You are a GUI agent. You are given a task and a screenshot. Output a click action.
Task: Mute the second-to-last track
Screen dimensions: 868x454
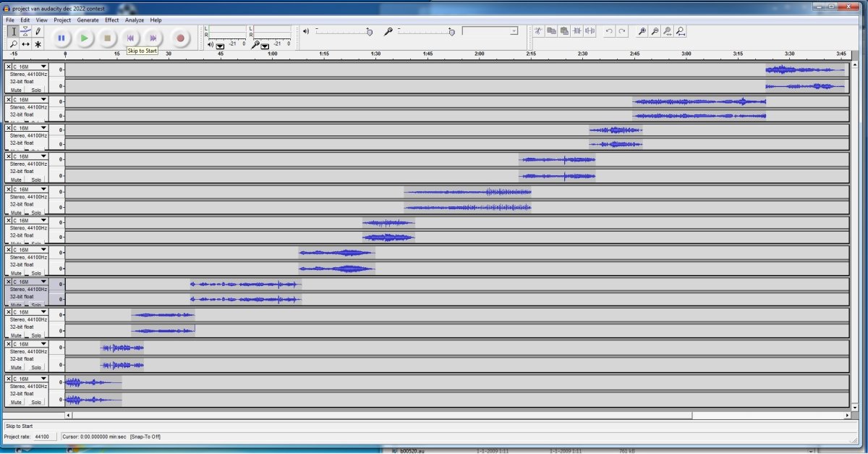click(17, 368)
